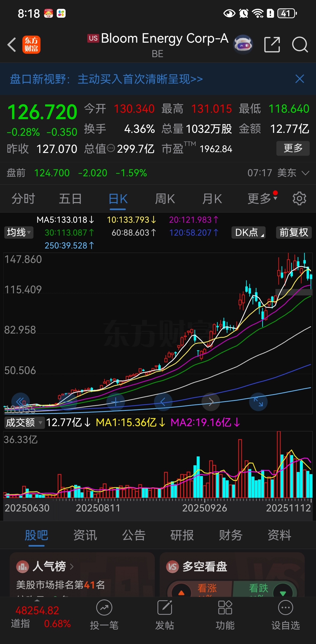The height and width of the screenshot is (644, 316).
Task: Open the 财务 tab
Action: (231, 535)
